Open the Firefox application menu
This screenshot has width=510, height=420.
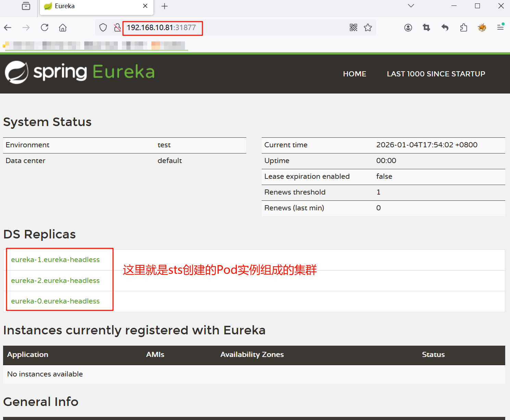(500, 27)
